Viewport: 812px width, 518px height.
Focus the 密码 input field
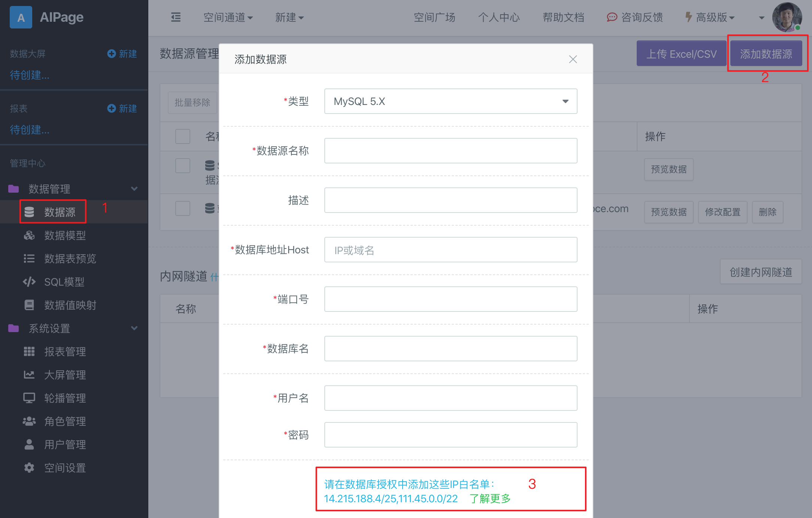(x=451, y=435)
